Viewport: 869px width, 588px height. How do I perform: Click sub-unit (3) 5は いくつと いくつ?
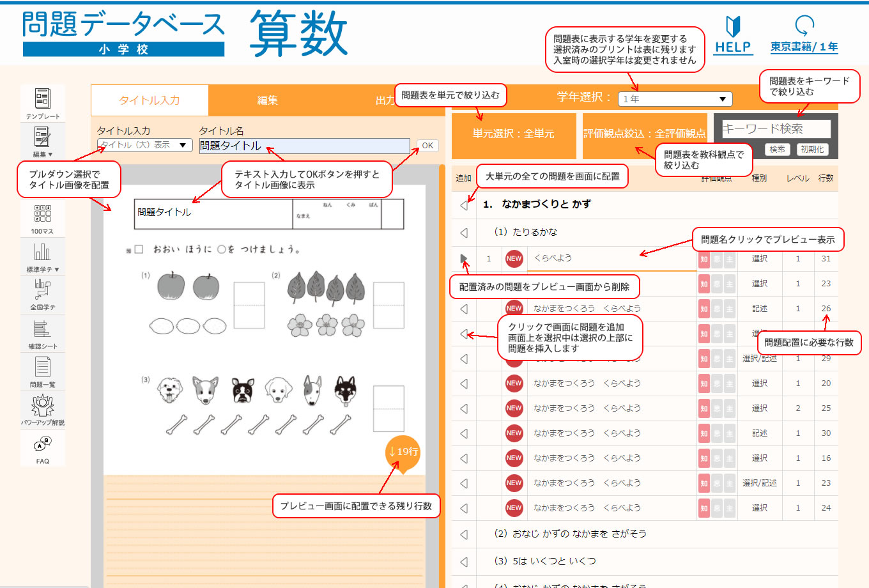(545, 561)
